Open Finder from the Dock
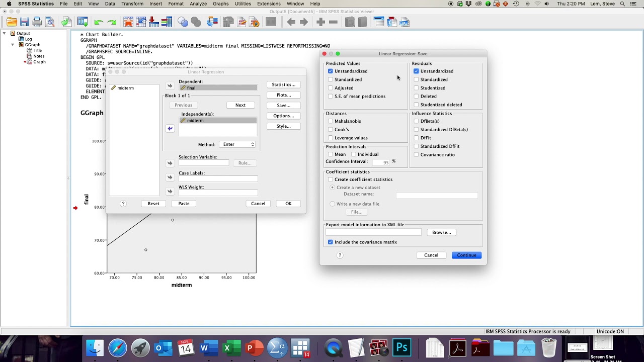Screen dimensions: 644x362 [x=95, y=348]
